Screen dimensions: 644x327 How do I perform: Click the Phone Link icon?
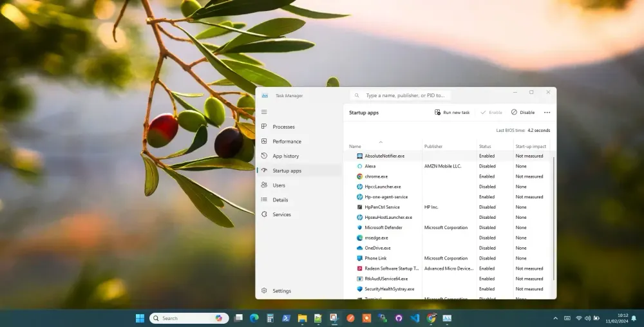[360, 259]
